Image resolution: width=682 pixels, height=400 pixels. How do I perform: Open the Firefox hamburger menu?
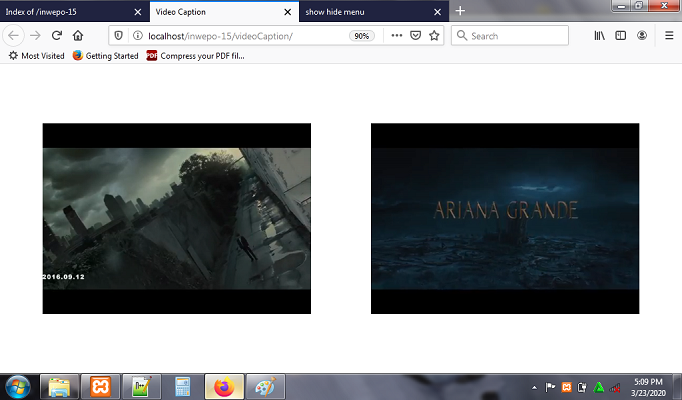tap(669, 35)
